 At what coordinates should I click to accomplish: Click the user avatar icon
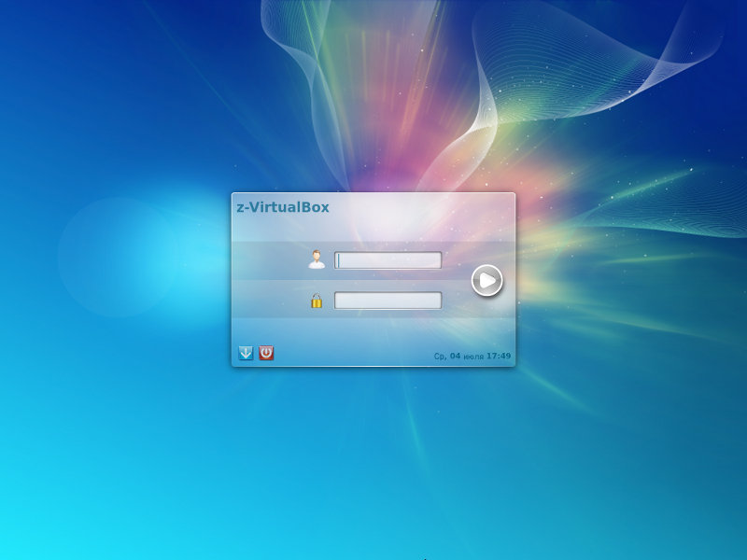point(317,259)
